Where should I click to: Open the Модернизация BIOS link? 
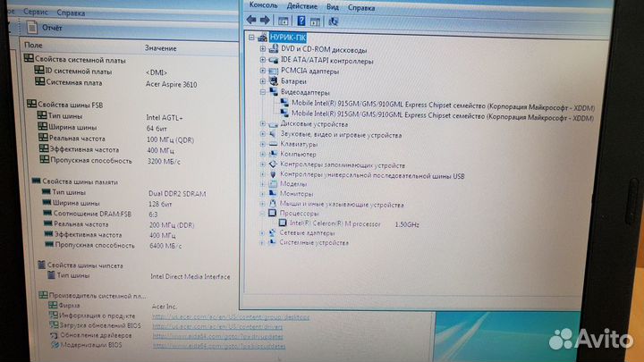click(218, 346)
